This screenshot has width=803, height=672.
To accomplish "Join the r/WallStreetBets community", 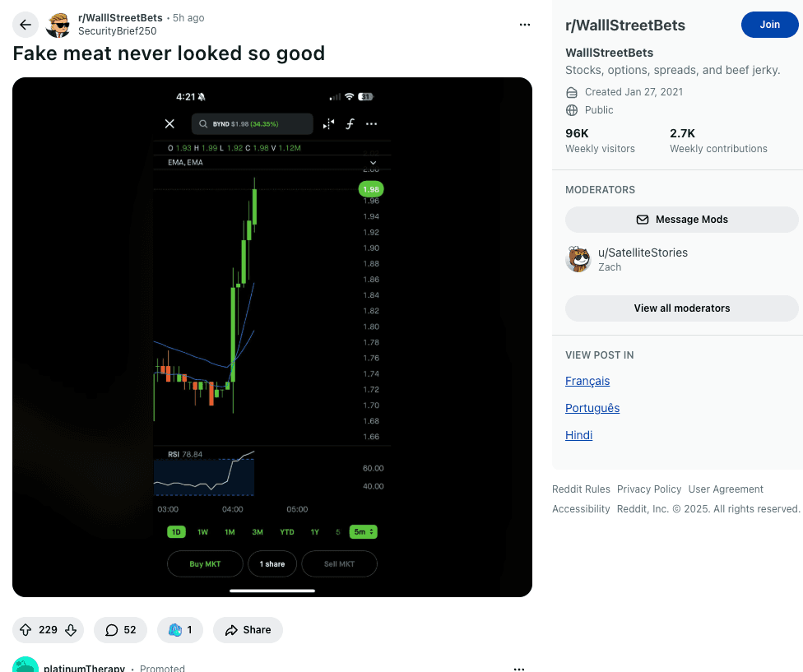I will [x=769, y=25].
